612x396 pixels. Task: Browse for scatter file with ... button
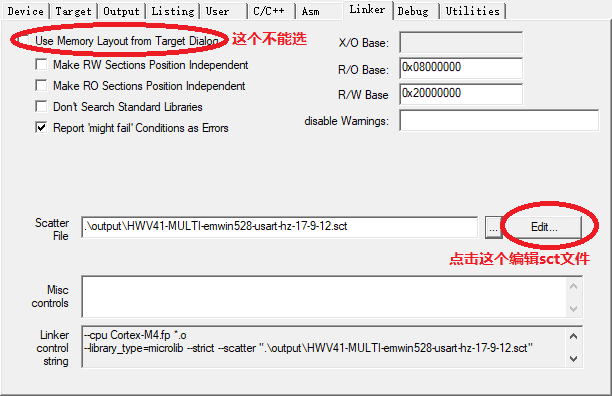click(493, 227)
